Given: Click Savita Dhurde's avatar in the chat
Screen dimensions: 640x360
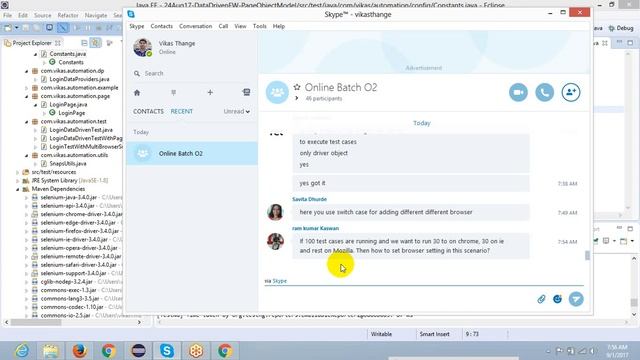Looking at the screenshot, I should [x=275, y=212].
